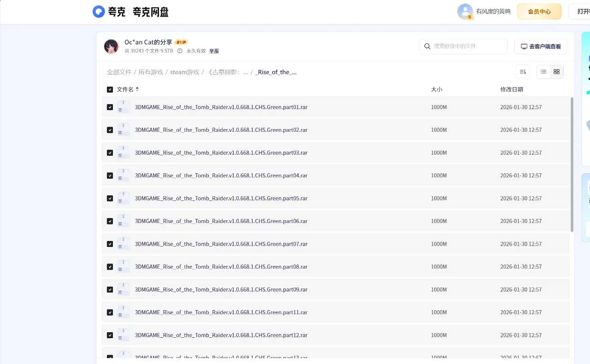Image resolution: width=590 pixels, height=364 pixels.
Task: Open 所有游戏 breadcrumb folder
Action: click(x=151, y=72)
